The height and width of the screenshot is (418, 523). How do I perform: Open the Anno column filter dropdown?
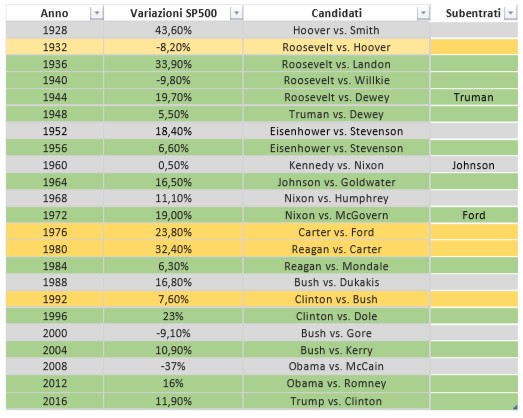[97, 13]
